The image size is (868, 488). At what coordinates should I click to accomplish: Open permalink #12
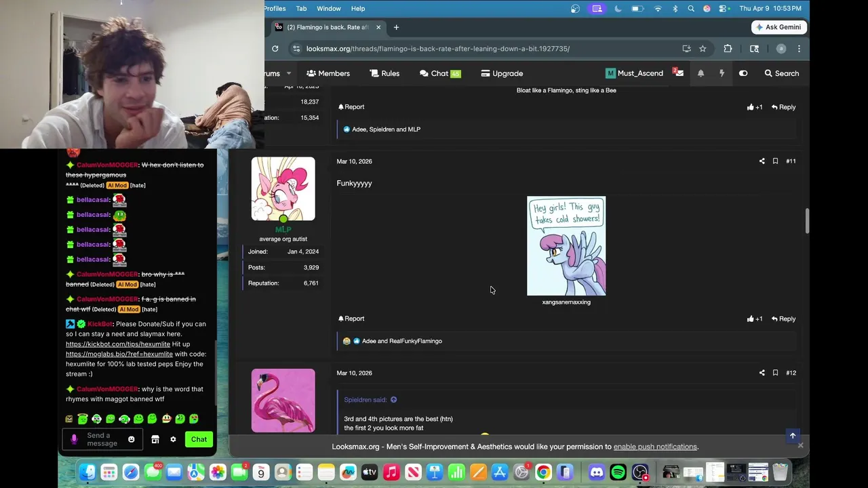791,373
